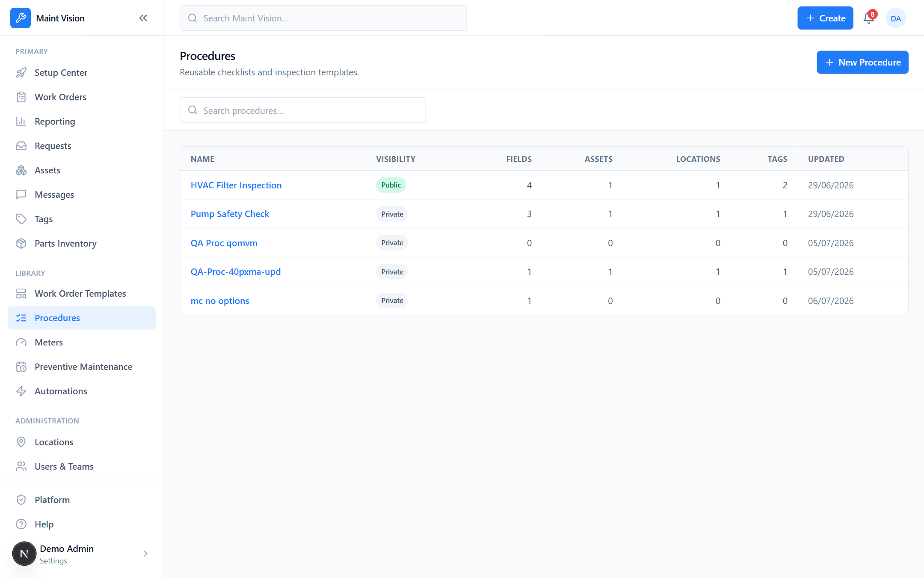Open Meters gauge icon
Viewport: 924px width, 578px height.
21,343
